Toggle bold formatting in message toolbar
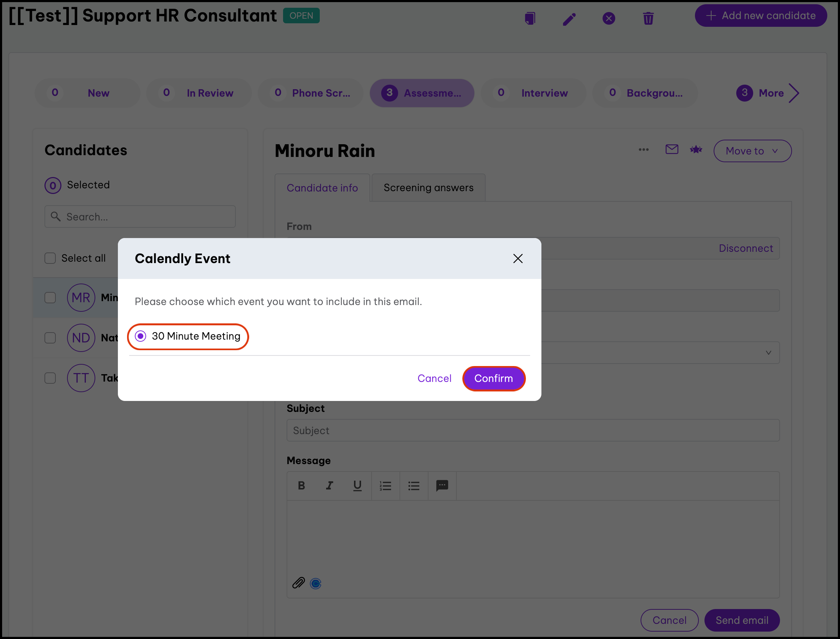This screenshot has height=639, width=840. [x=301, y=485]
